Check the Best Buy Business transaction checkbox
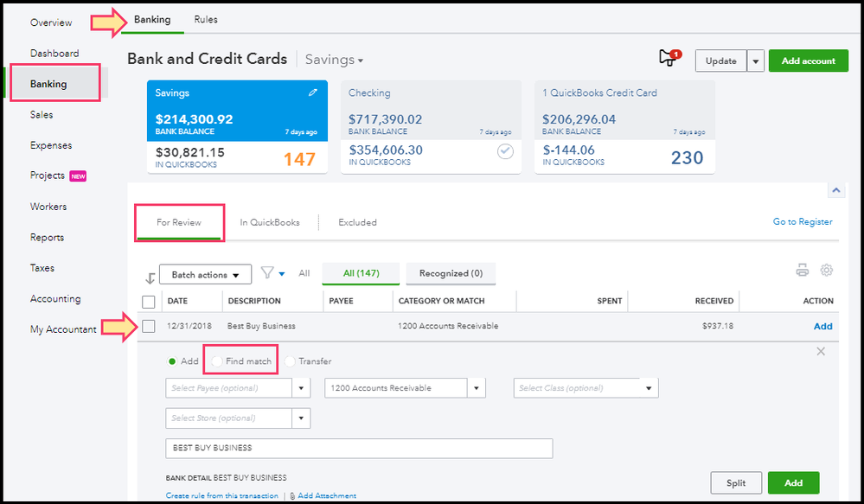This screenshot has height=504, width=864. 148,326
